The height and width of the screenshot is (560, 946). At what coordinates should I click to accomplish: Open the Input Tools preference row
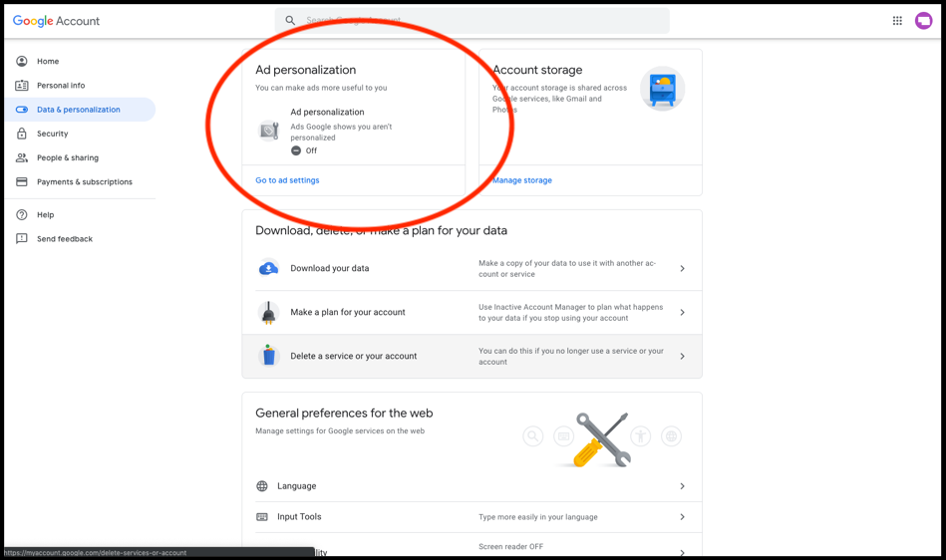click(472, 516)
